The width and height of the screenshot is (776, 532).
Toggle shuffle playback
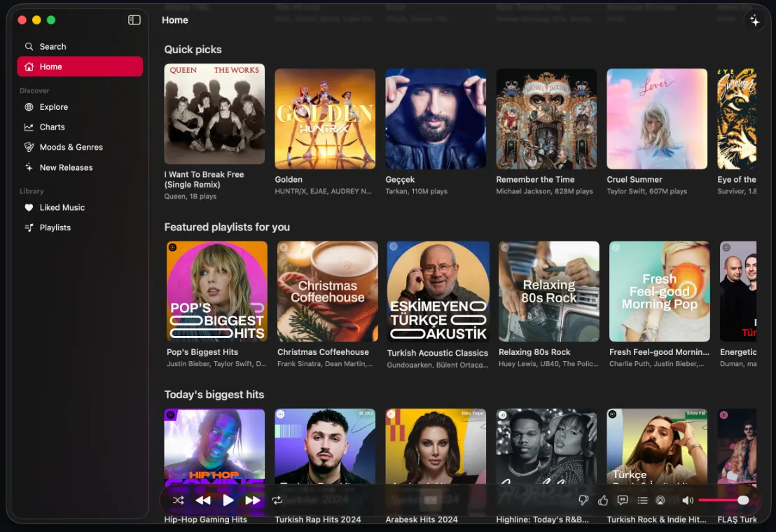(x=178, y=500)
